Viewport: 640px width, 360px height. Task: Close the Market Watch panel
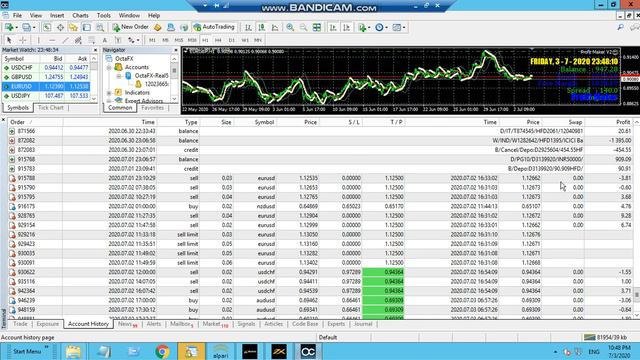(x=95, y=50)
